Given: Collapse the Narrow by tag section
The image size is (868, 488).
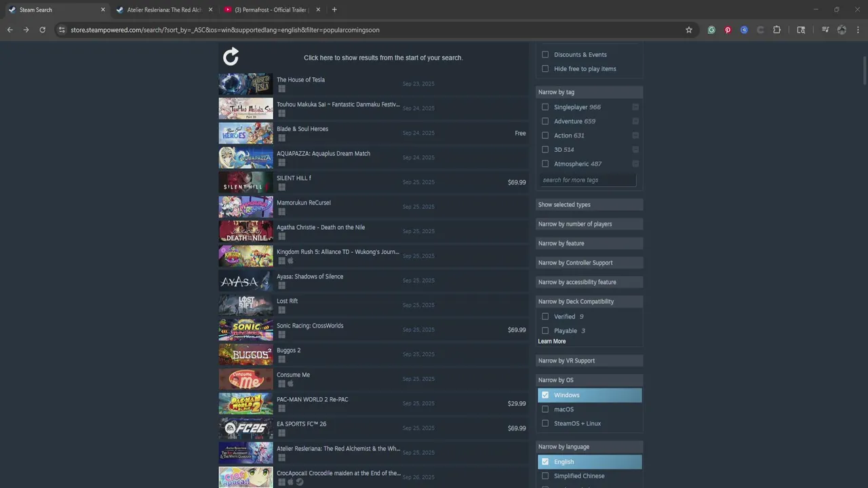Looking at the screenshot, I should (x=589, y=92).
